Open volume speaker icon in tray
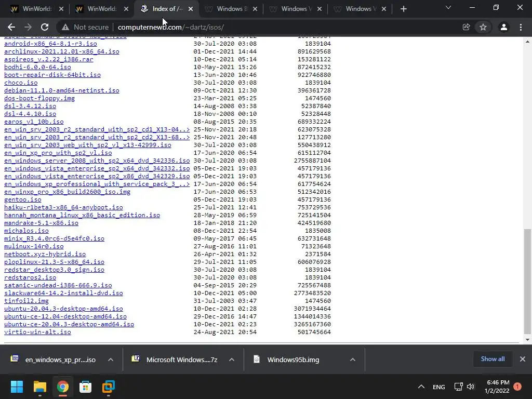Viewport: 532px width, 399px height. 471,387
